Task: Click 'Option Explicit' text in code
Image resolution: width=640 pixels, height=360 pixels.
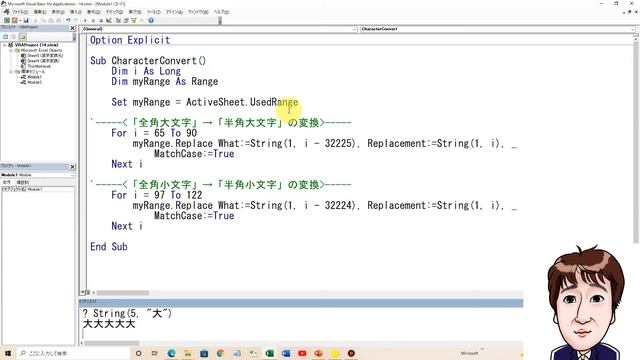Action: coord(130,40)
